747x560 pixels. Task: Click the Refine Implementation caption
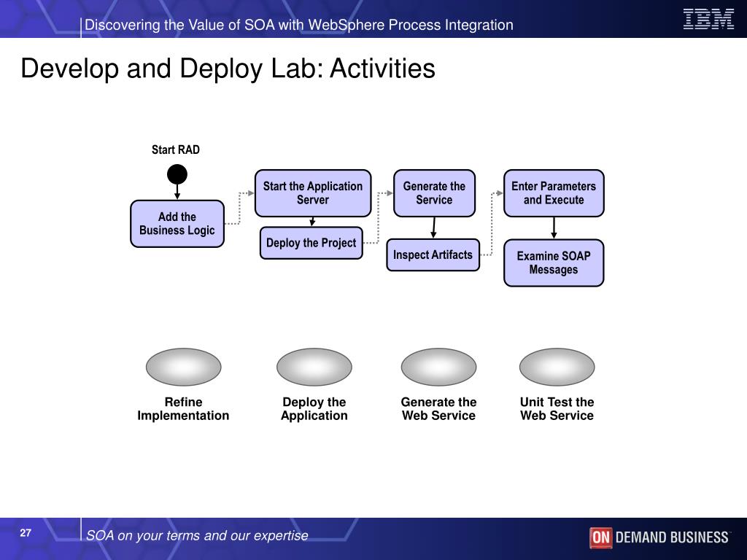point(183,408)
